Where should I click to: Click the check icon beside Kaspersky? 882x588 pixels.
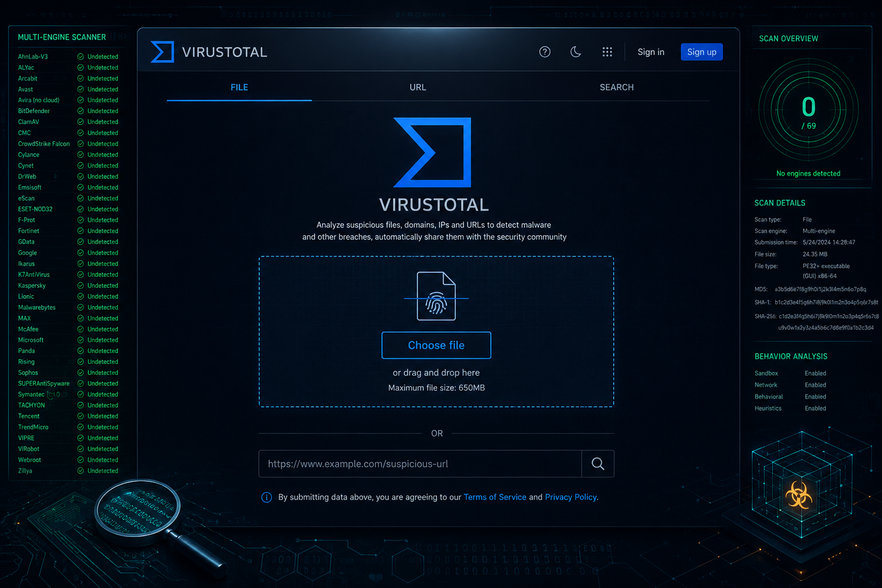click(80, 286)
